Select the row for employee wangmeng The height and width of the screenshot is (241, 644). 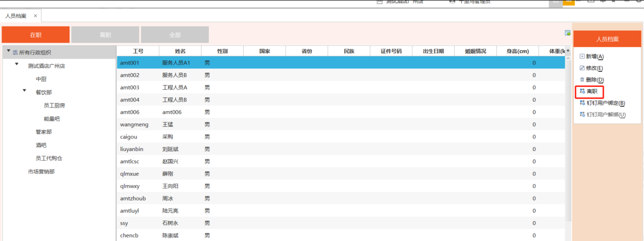[x=134, y=124]
